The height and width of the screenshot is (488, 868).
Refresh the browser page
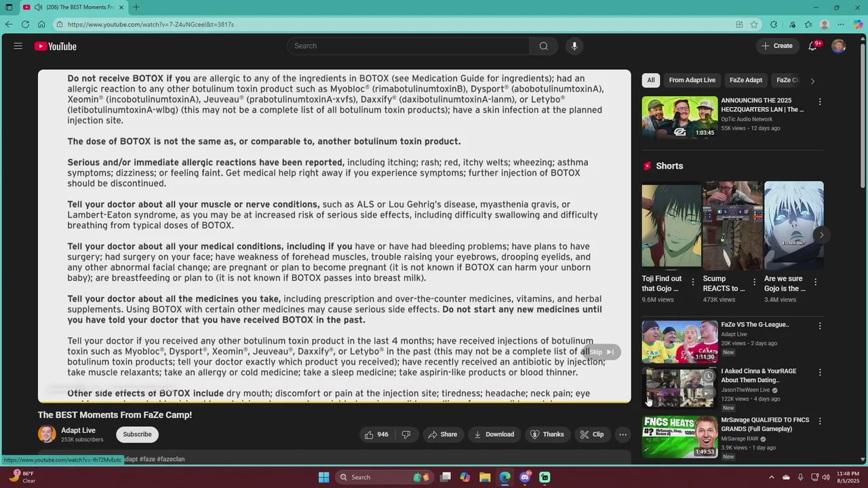(x=25, y=24)
